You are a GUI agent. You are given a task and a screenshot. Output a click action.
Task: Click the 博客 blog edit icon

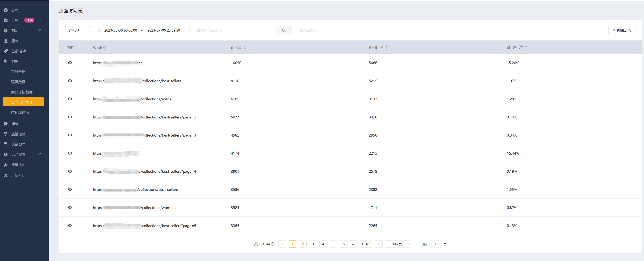point(6,124)
